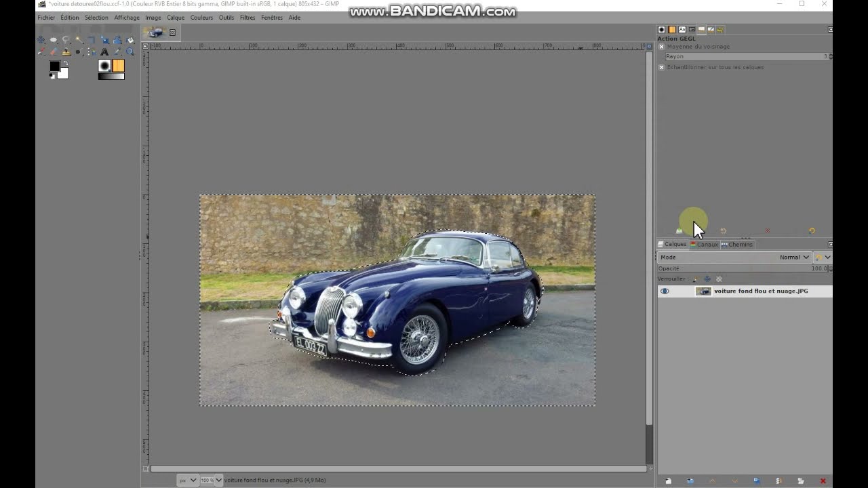
Task: Open the Outils menu
Action: [226, 18]
